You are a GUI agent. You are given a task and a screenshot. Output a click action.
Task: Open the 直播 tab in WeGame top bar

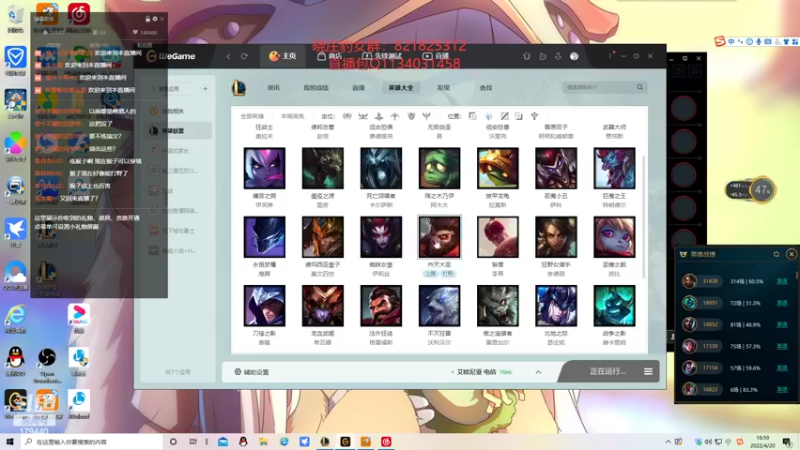(x=436, y=56)
